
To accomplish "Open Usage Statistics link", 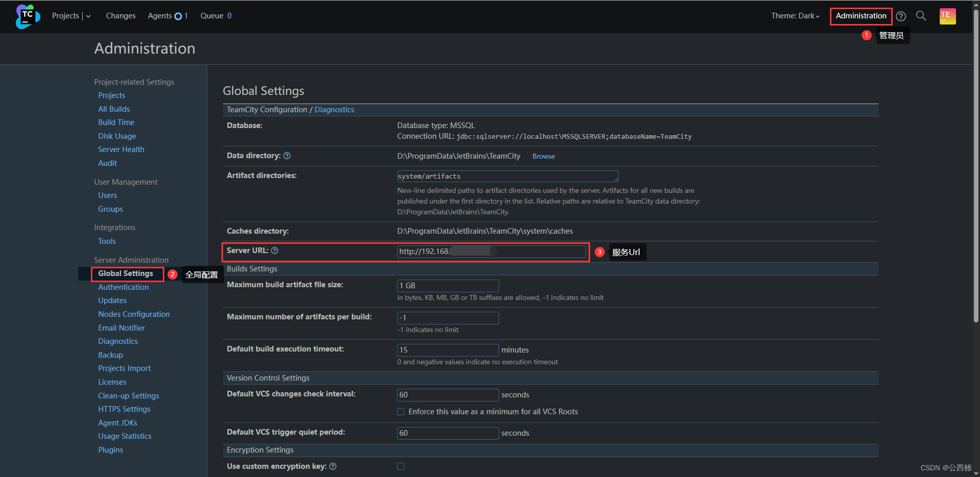I will coord(125,436).
